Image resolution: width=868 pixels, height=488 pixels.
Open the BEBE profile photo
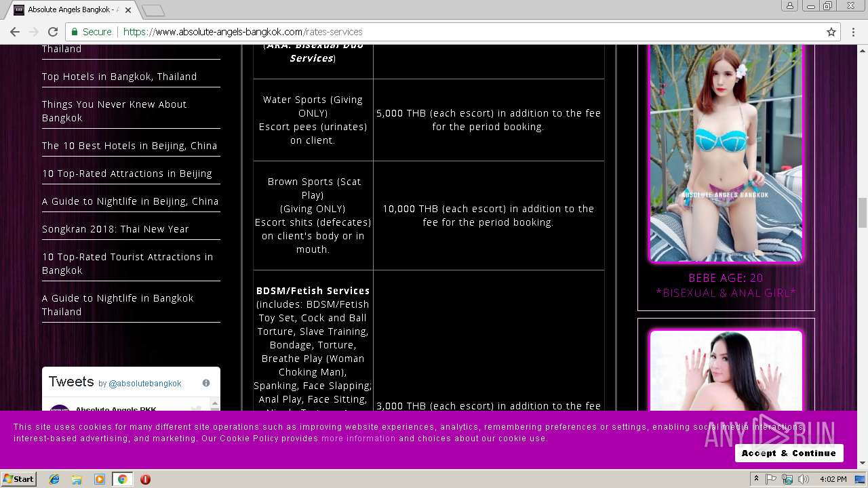click(726, 152)
